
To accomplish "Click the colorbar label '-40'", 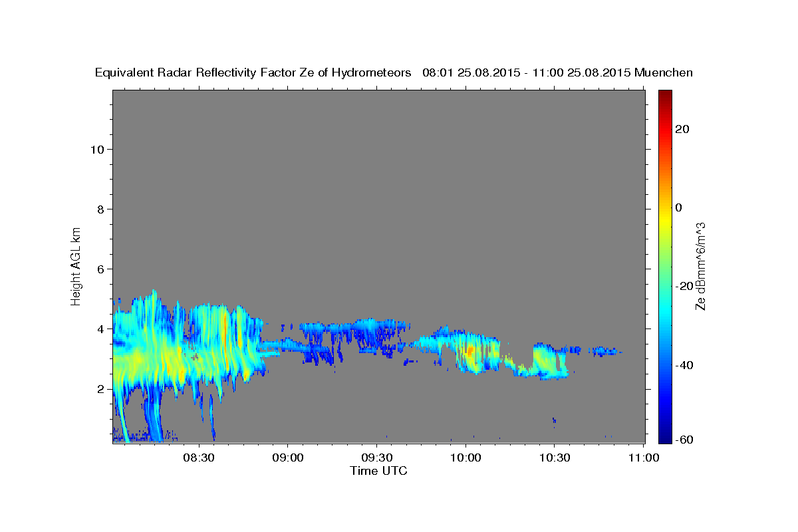I will [x=684, y=364].
